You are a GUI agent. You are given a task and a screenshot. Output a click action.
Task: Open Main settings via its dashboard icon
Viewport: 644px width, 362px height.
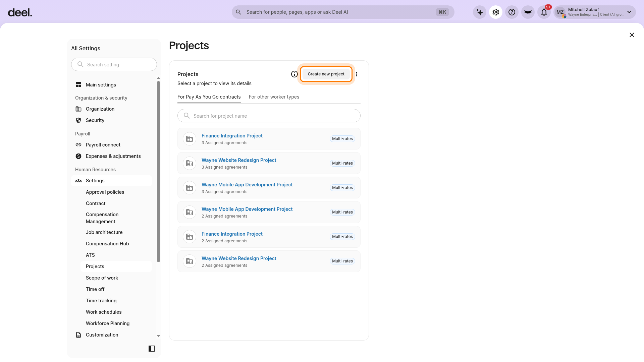click(x=78, y=84)
